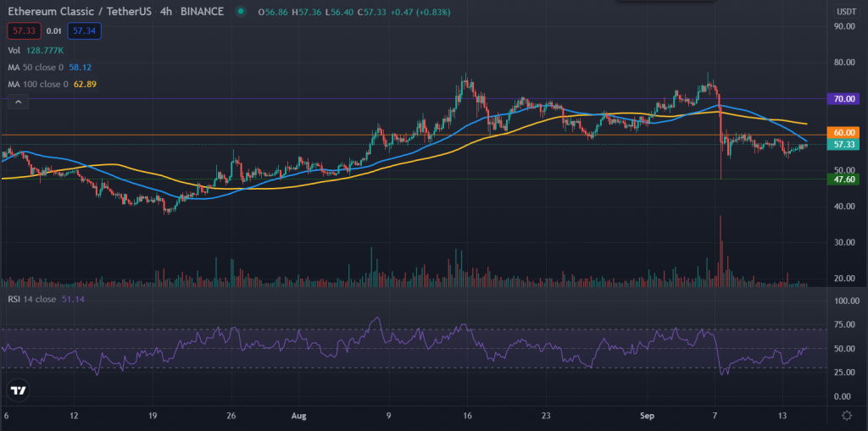Click the 23 date label on time axis
The image size is (868, 431).
[547, 416]
